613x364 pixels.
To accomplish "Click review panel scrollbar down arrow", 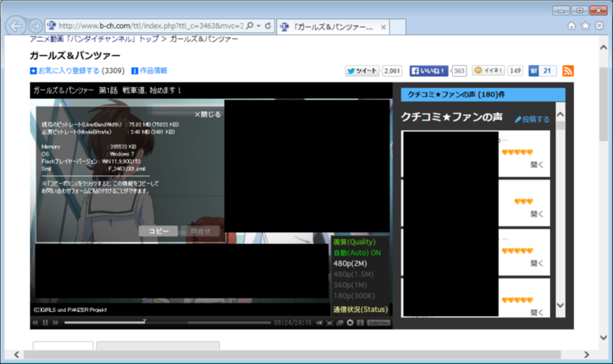I will 561,305.
